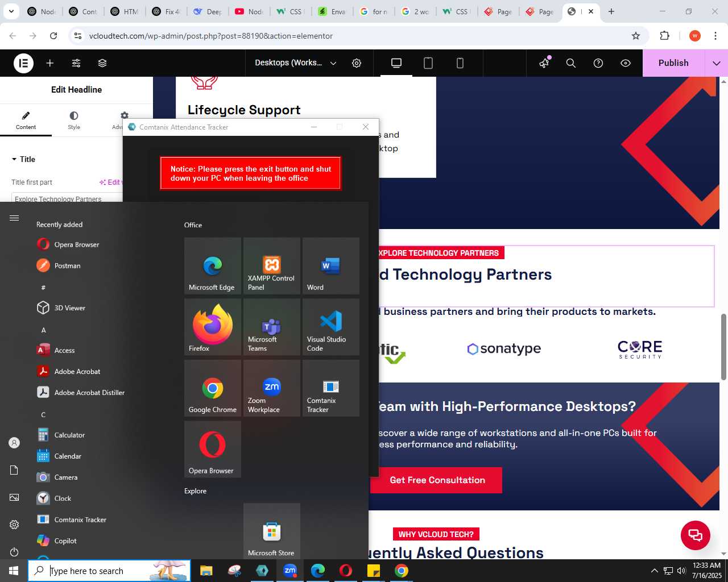Open Microsoft Store tile
728x582 pixels.
point(272,531)
